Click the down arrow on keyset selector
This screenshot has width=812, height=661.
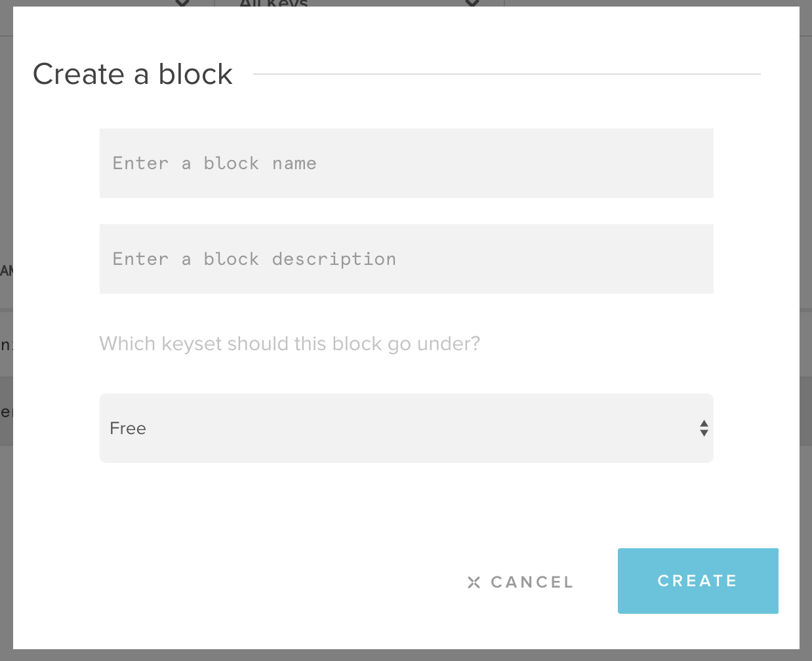click(704, 433)
